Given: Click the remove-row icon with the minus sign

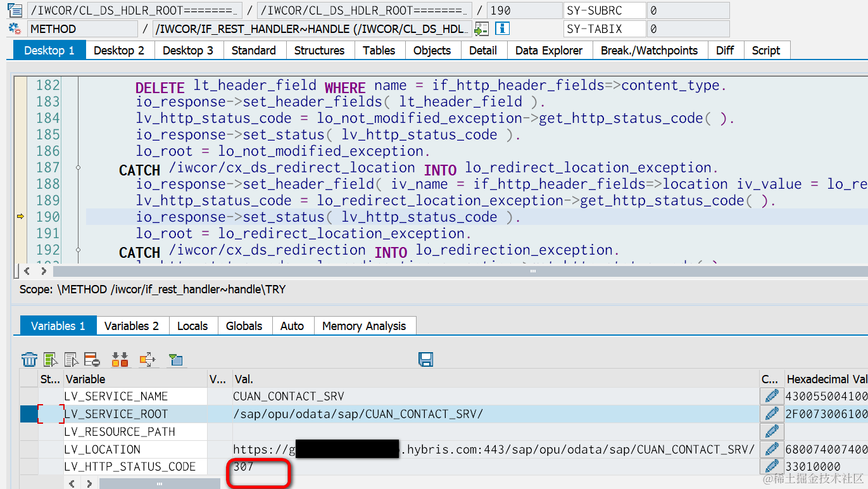Looking at the screenshot, I should pyautogui.click(x=92, y=360).
